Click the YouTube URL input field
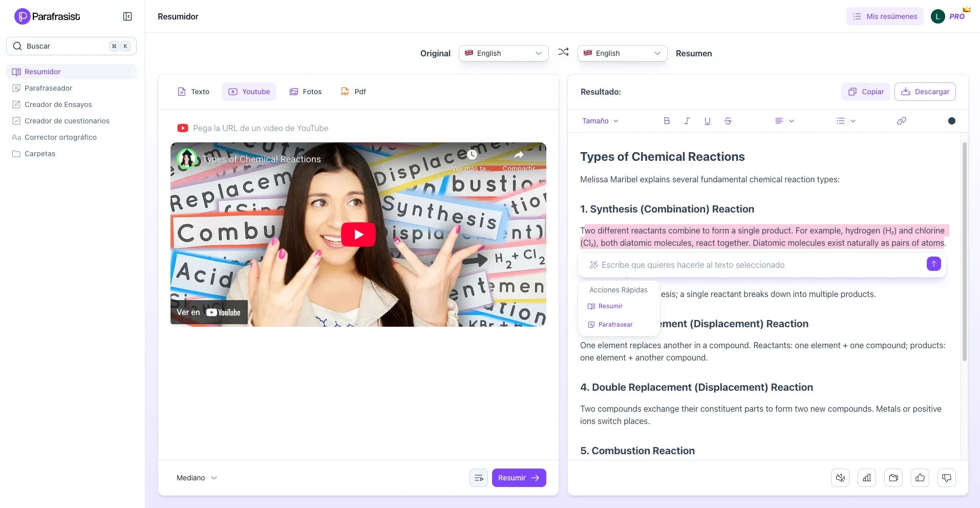The image size is (980, 508). point(358,128)
